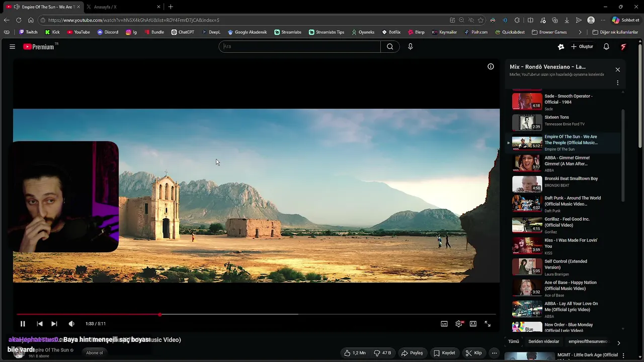
Task: Open the Bundle bookmark folder
Action: [x=154, y=32]
